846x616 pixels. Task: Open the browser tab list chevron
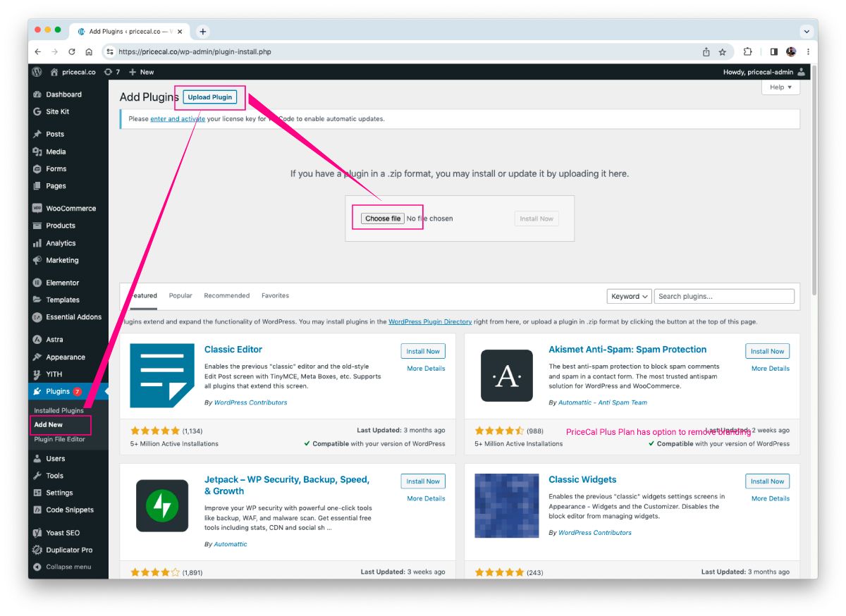point(807,32)
